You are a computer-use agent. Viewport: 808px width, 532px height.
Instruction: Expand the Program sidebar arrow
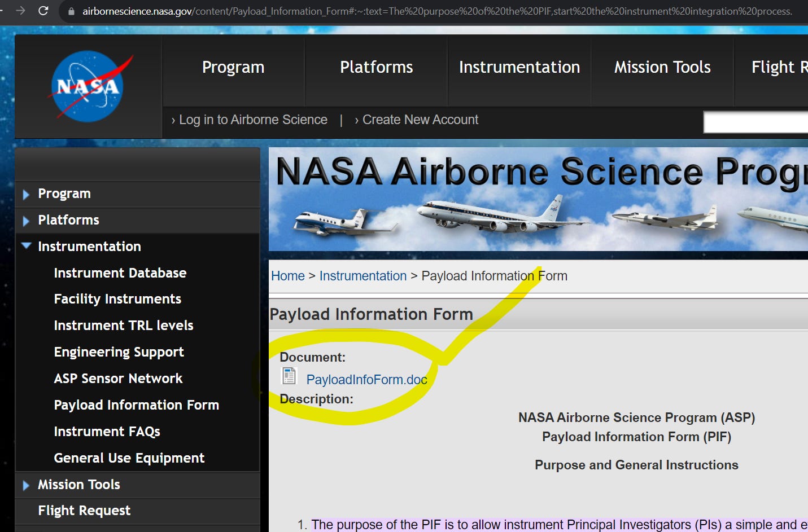click(26, 195)
